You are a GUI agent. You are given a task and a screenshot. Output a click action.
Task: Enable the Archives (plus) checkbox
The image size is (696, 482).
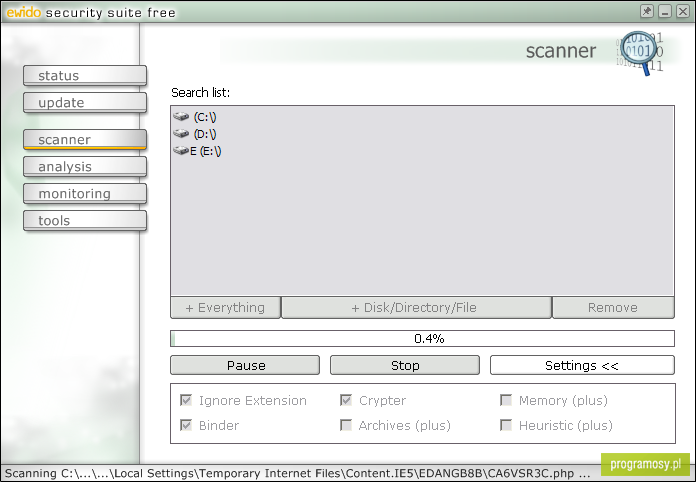pyautogui.click(x=346, y=425)
